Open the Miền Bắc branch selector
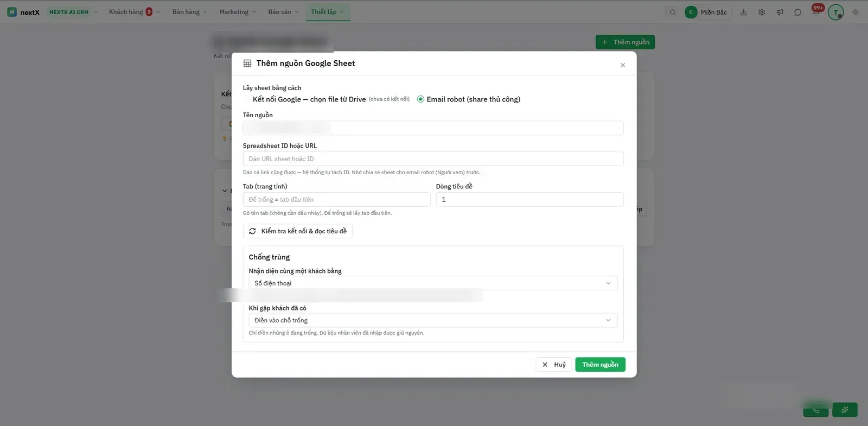 click(707, 12)
